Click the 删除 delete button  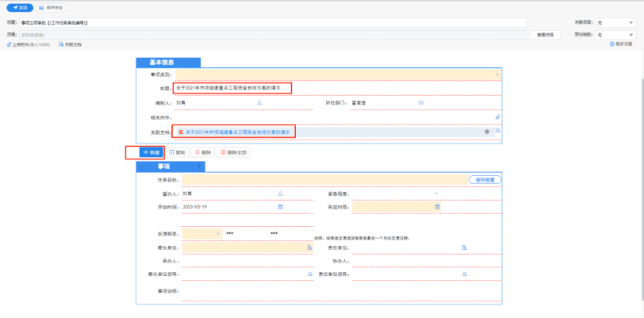(203, 152)
